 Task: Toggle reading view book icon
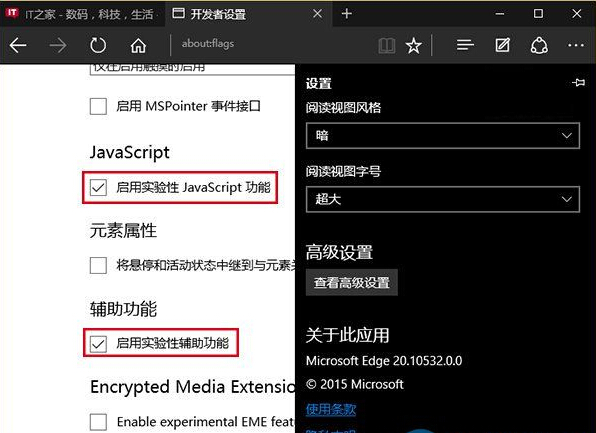click(x=387, y=46)
